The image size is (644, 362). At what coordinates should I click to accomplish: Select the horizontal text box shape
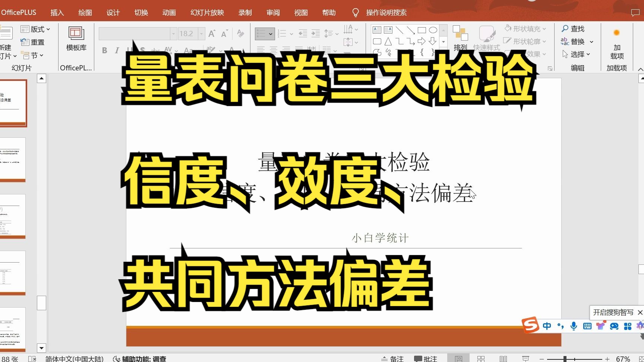[377, 30]
